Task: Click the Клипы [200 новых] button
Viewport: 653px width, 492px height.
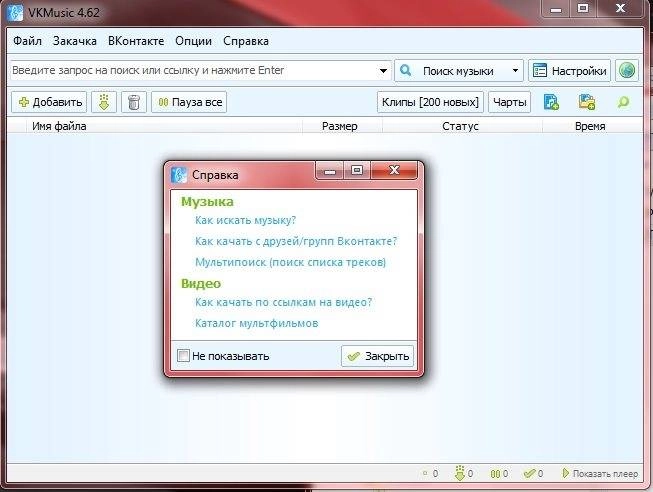Action: (x=430, y=102)
